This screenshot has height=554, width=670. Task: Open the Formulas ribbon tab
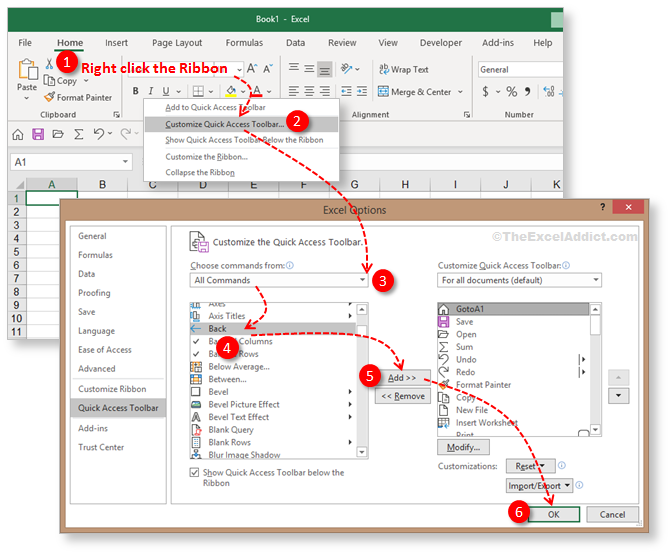click(244, 43)
